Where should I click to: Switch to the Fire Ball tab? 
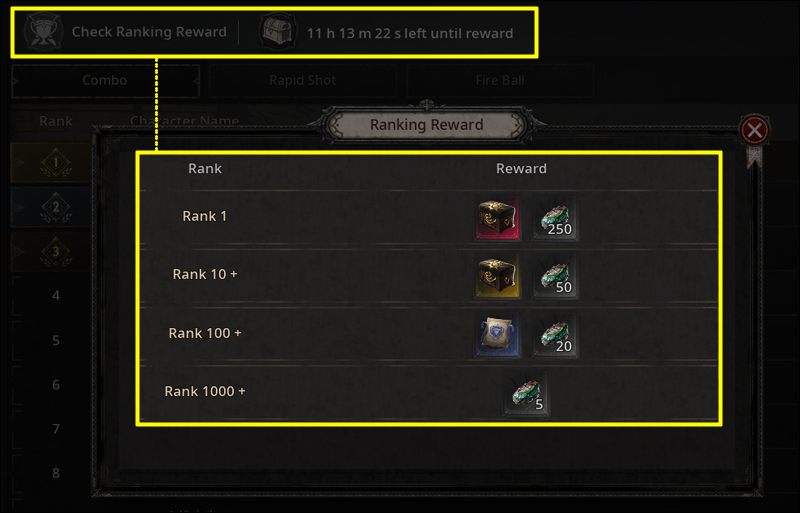[x=500, y=80]
